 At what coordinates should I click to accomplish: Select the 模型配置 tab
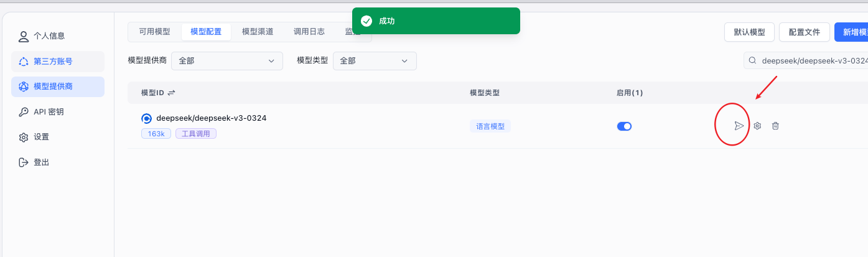(x=206, y=32)
